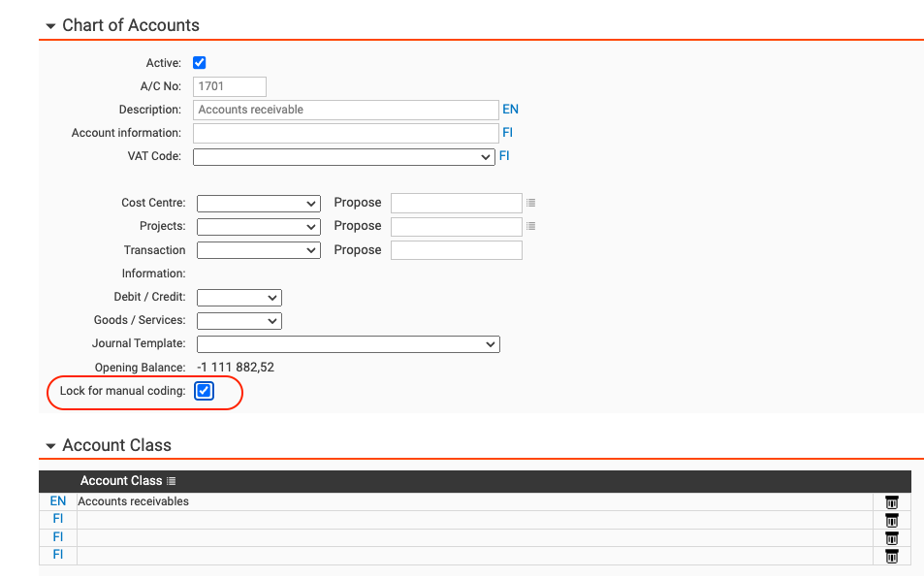Click trash icon on last FI row
Screen dimensions: 924x580
pos(891,556)
